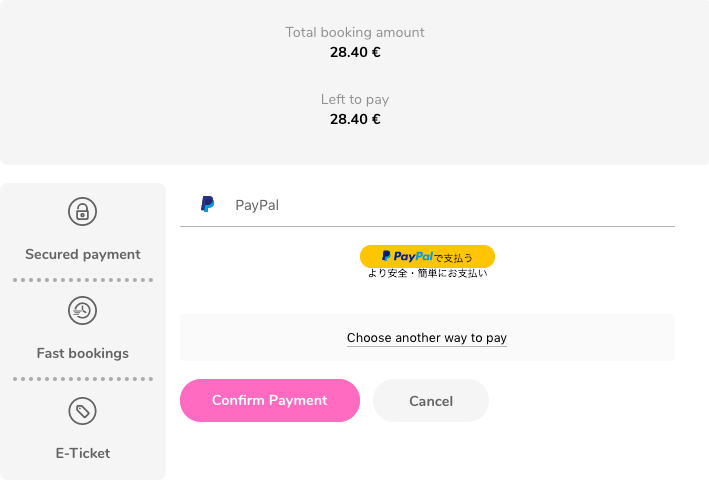Open Choose another way to pay link
The width and height of the screenshot is (709, 494).
(x=427, y=338)
